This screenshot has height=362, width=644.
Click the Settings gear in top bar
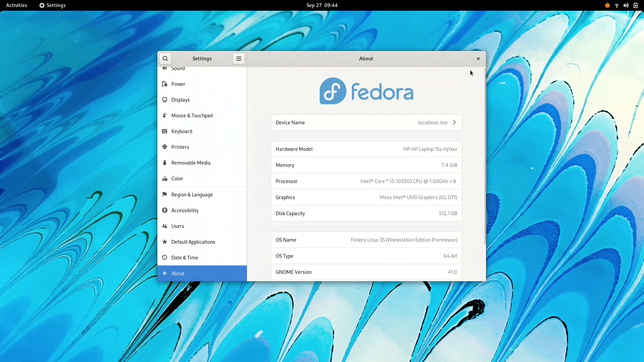pyautogui.click(x=42, y=5)
